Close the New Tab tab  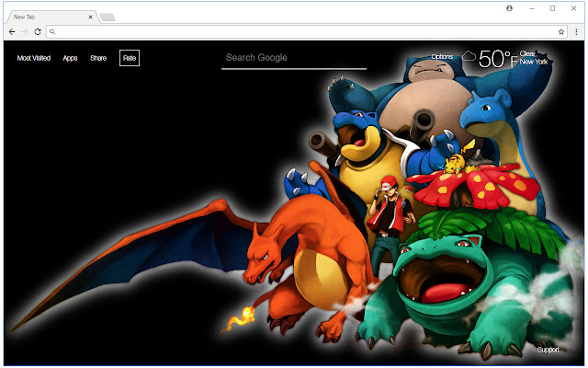[90, 17]
